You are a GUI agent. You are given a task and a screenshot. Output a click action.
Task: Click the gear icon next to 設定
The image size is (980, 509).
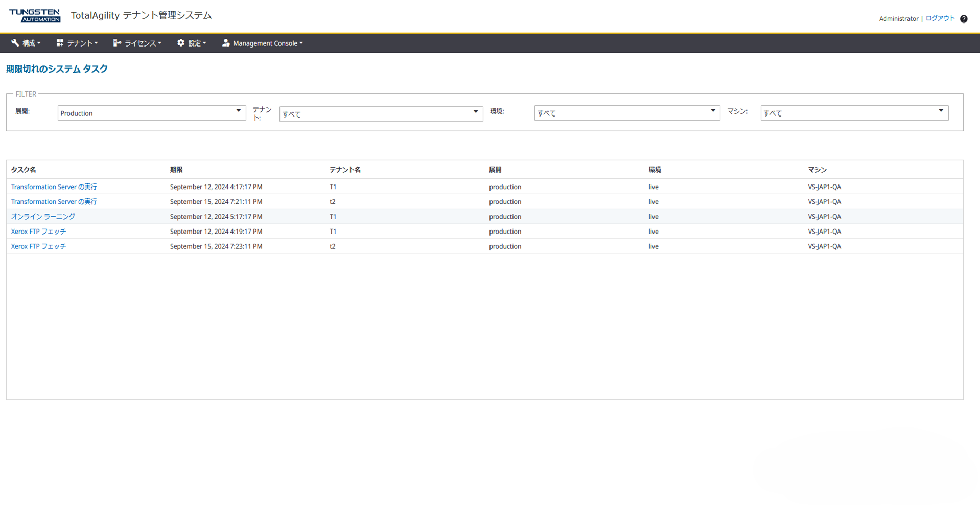click(181, 43)
